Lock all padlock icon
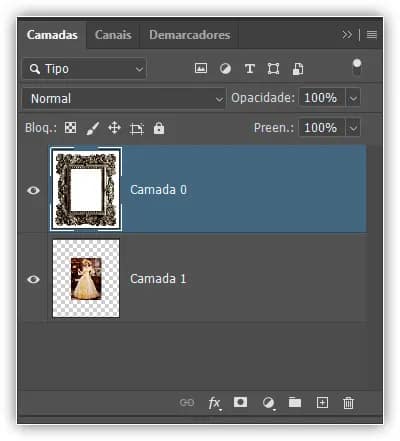 pos(159,128)
